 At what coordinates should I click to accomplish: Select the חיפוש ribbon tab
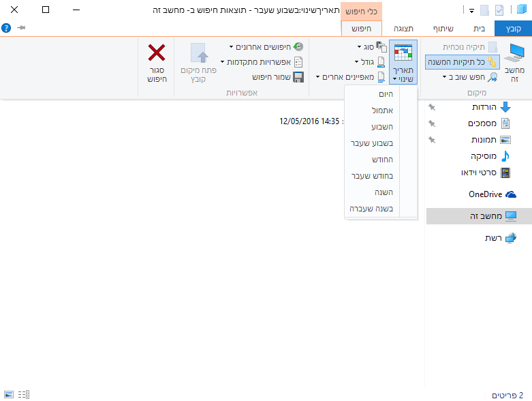pyautogui.click(x=361, y=29)
